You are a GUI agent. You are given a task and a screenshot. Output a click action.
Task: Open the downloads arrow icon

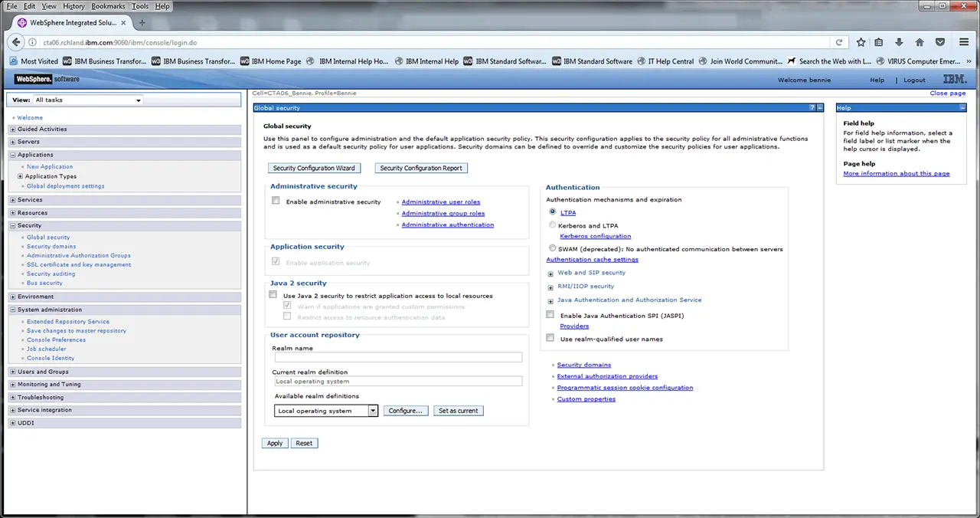[900, 42]
